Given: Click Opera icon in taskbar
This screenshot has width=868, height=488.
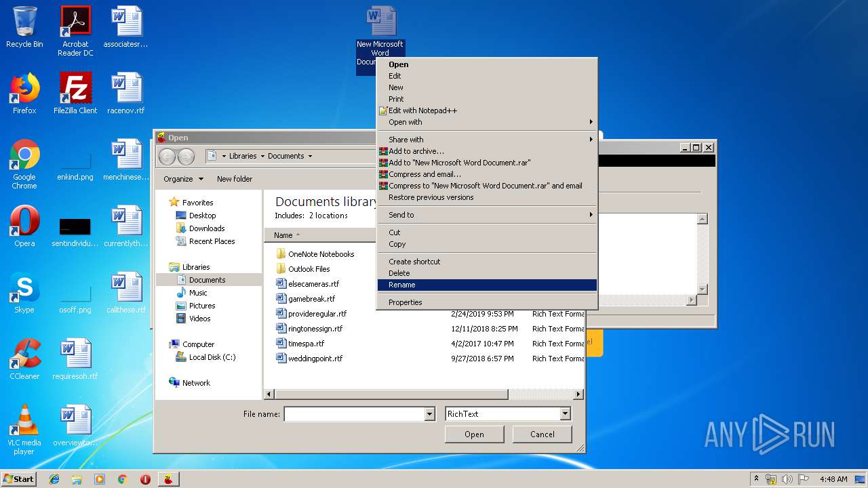Looking at the screenshot, I should [x=145, y=479].
